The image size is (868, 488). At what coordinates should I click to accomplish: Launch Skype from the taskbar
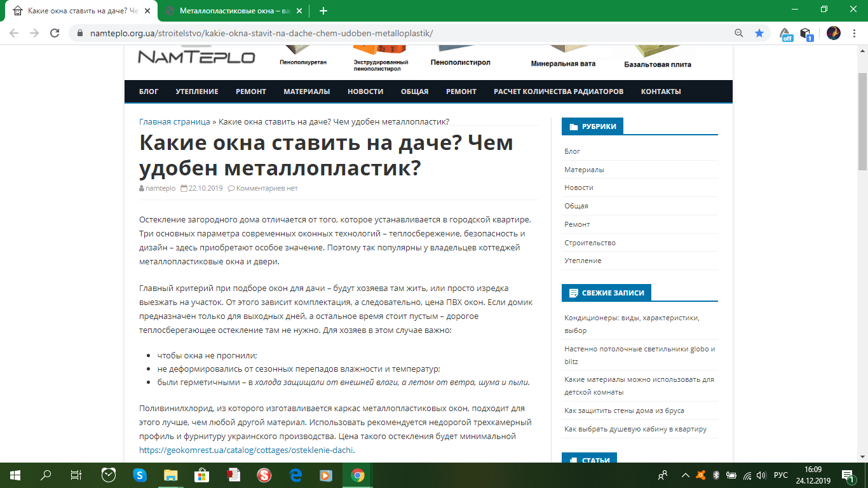point(140,475)
